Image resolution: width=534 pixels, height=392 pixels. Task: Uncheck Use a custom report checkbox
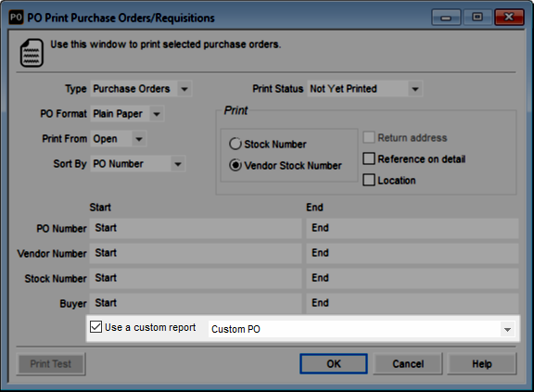(x=95, y=327)
